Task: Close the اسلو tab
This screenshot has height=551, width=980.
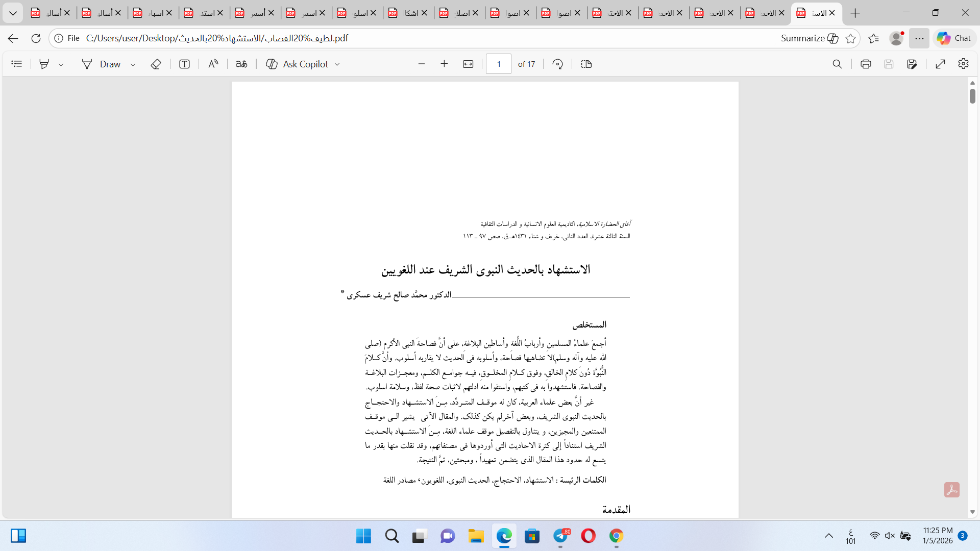Action: [373, 13]
